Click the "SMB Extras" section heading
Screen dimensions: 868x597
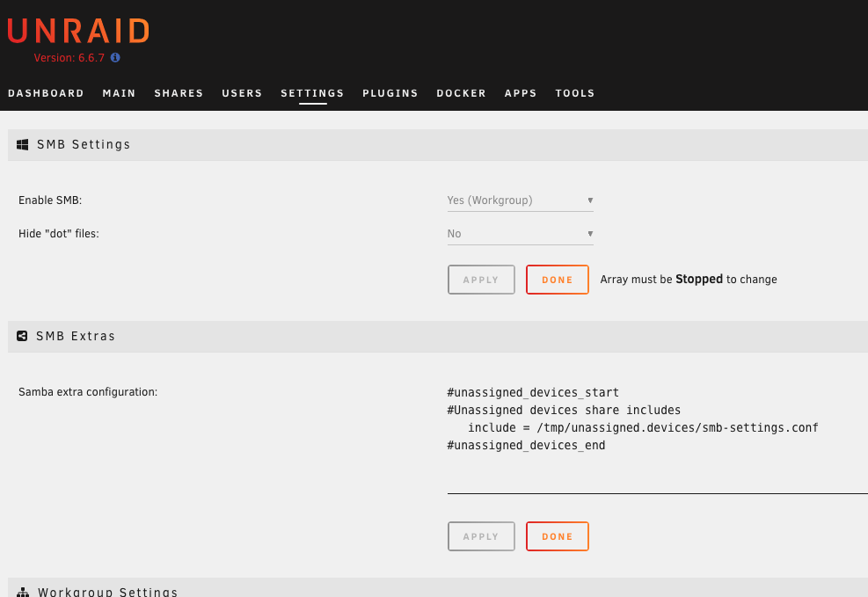tap(76, 336)
